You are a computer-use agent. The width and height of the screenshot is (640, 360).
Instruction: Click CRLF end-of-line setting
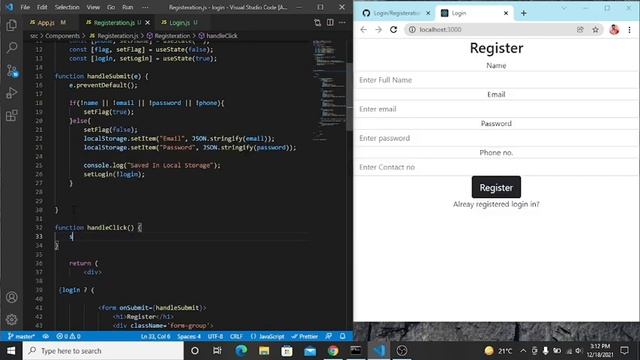[x=236, y=336]
